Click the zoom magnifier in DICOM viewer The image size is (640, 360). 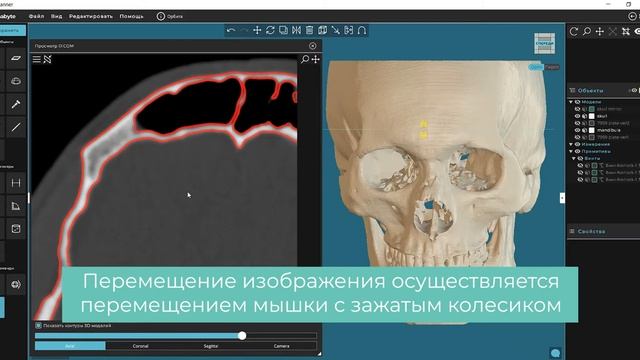(304, 60)
